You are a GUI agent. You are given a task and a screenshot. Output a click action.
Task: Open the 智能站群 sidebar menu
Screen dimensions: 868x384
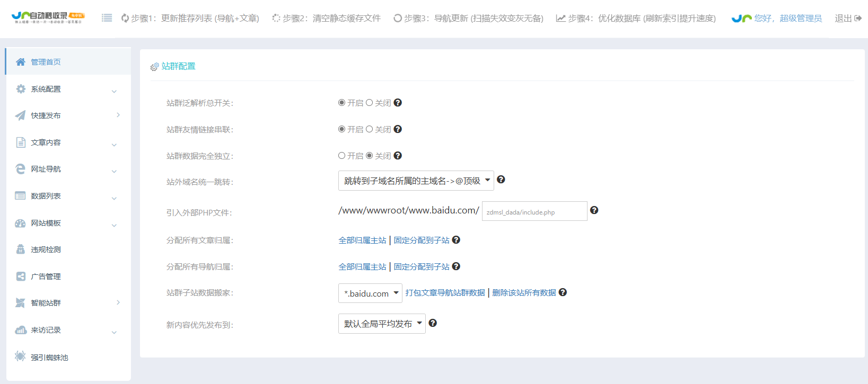(x=68, y=303)
